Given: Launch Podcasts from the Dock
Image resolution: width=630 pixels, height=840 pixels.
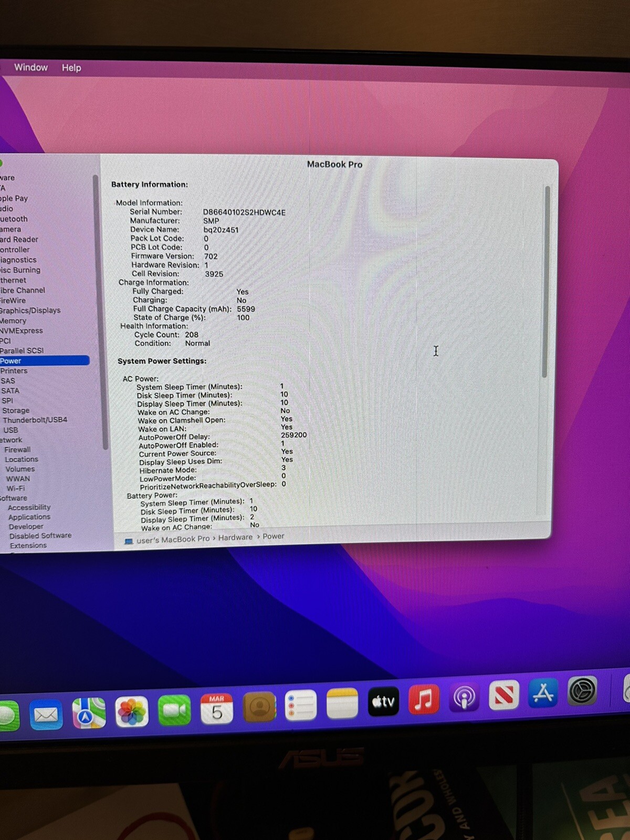Looking at the screenshot, I should 464,697.
